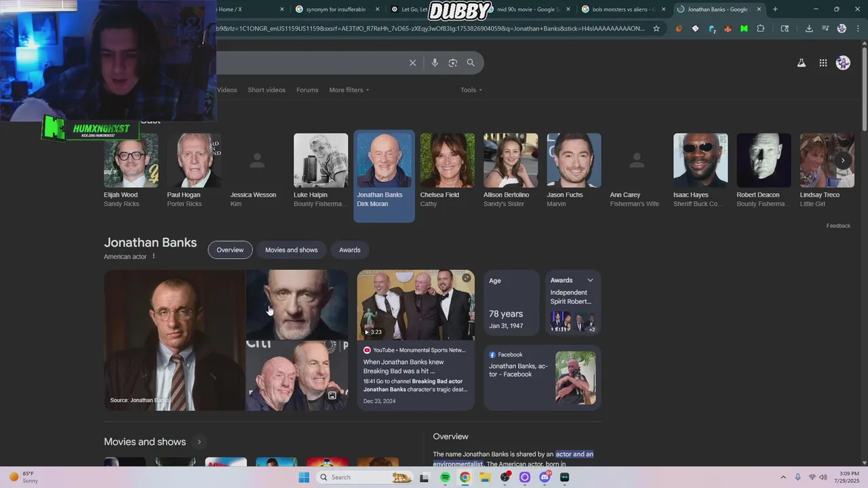Open Google account avatar on the page
This screenshot has height=488, width=868.
coord(843,63)
